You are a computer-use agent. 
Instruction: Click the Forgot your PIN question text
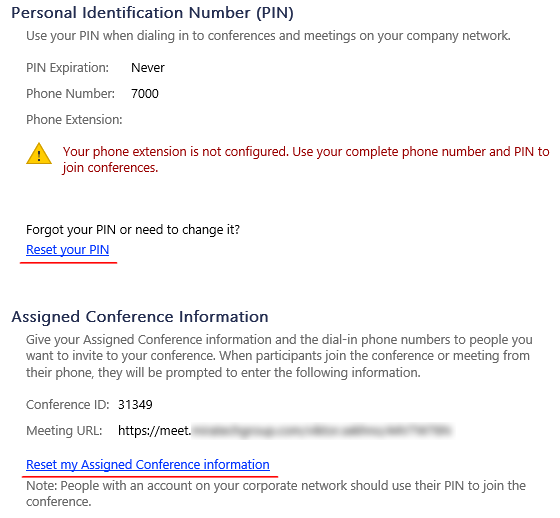[x=133, y=230]
